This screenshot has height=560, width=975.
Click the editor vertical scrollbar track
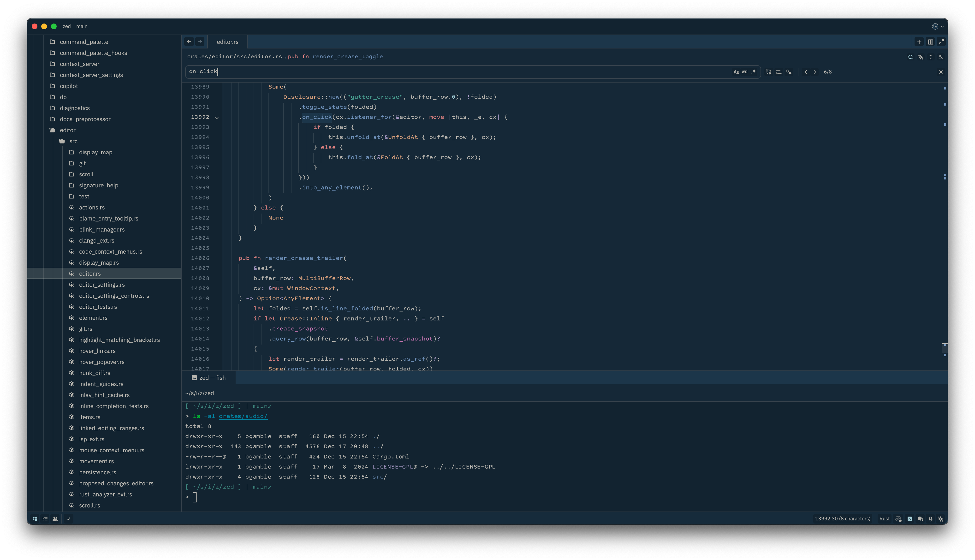tap(945, 226)
